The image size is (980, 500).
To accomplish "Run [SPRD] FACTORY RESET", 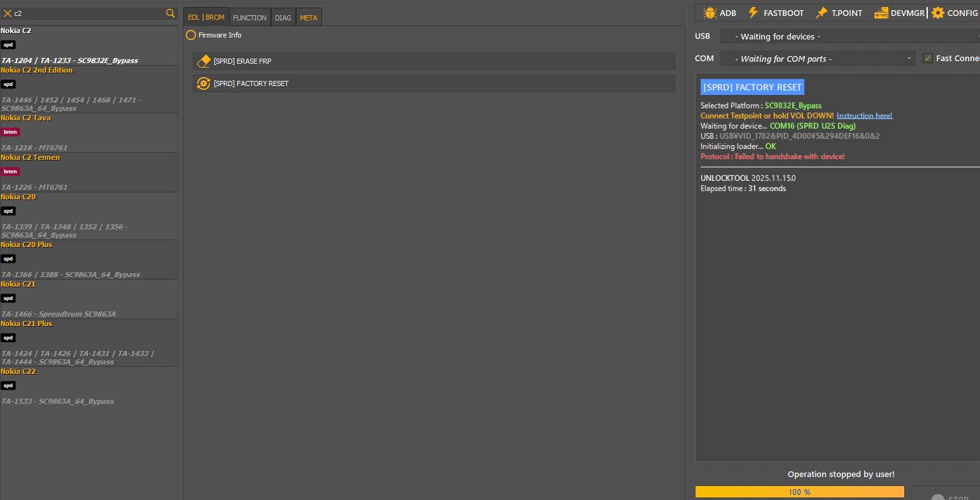I will tap(434, 83).
